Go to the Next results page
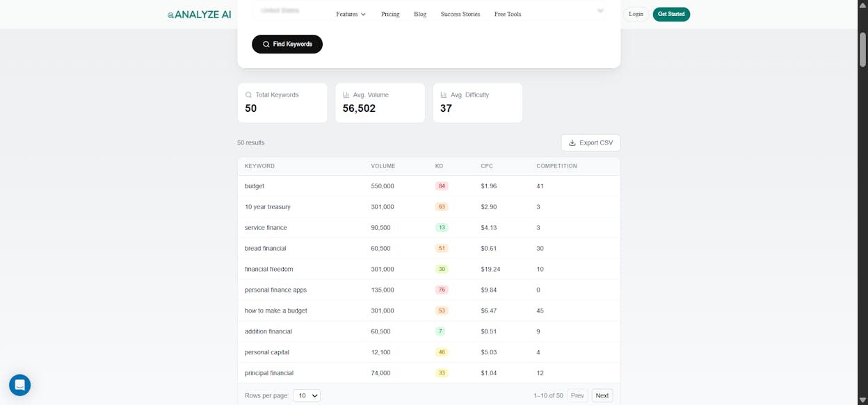 click(602, 395)
